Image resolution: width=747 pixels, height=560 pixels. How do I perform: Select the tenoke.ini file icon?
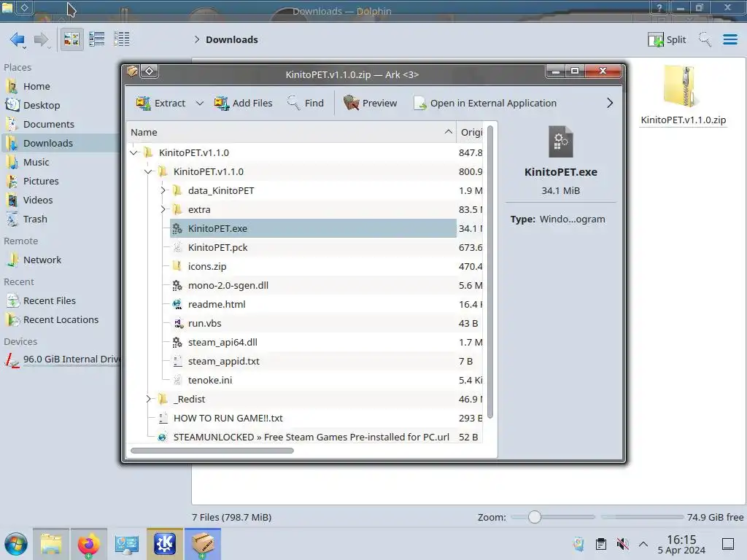pos(177,380)
